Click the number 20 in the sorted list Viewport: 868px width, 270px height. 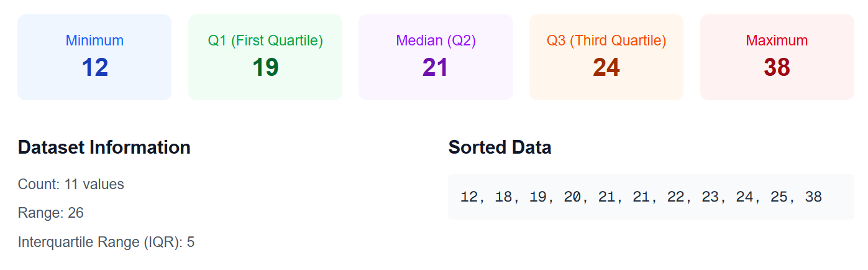click(x=572, y=197)
